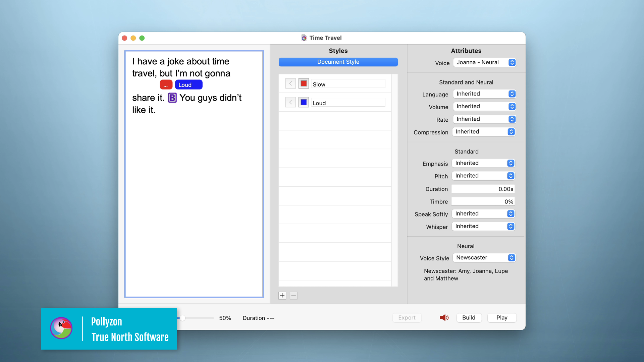This screenshot has height=362, width=644.
Task: Expand the Voice Style Newscaster dropdown
Action: click(484, 258)
